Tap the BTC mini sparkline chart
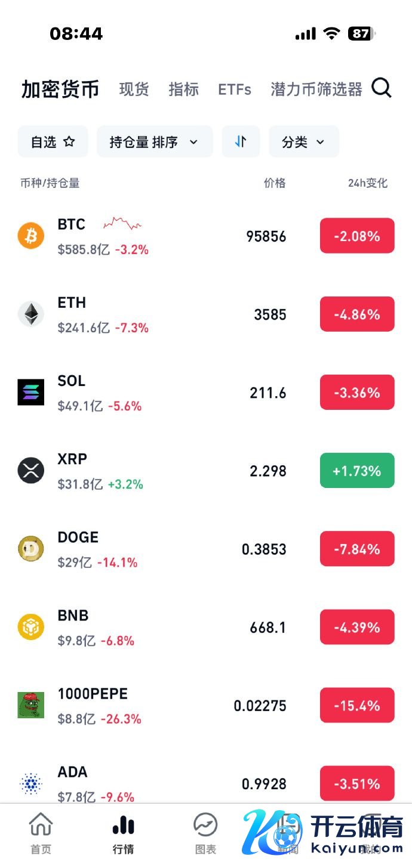This screenshot has height=868, width=412. click(122, 224)
